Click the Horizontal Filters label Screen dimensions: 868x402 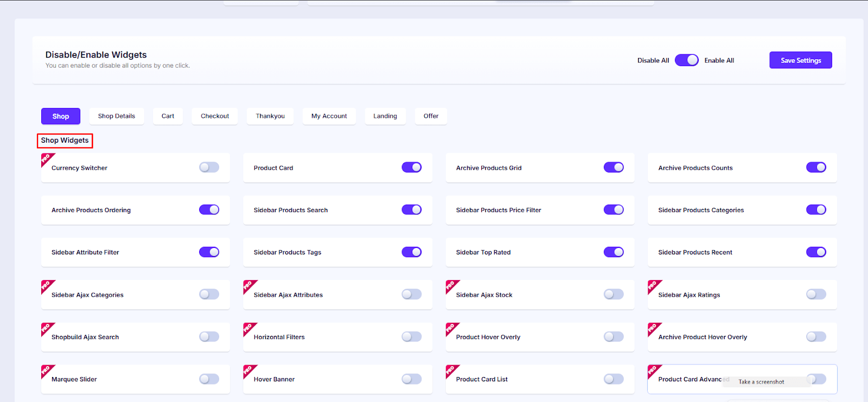tap(279, 337)
